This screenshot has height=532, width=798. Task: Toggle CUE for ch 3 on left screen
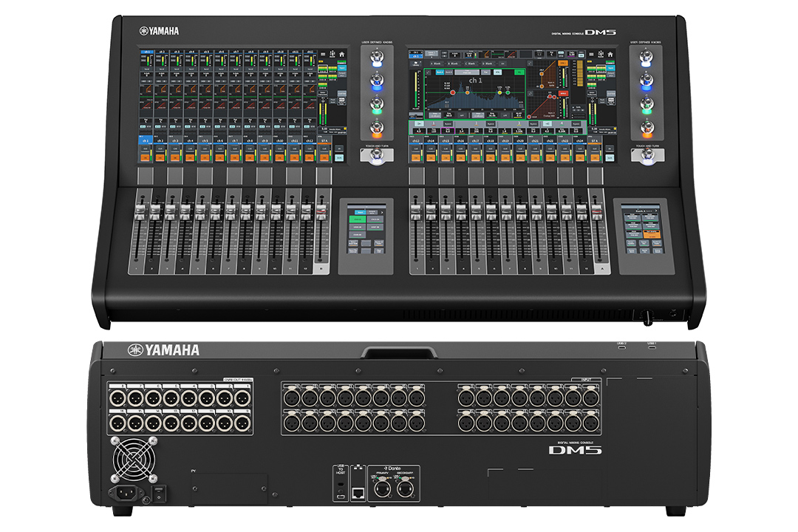tap(175, 149)
